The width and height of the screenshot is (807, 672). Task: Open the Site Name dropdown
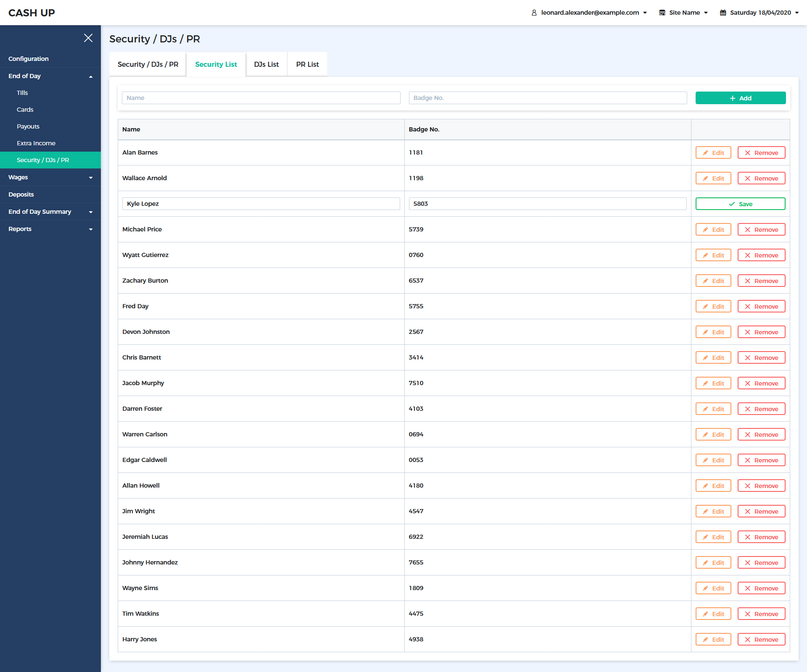tap(688, 13)
